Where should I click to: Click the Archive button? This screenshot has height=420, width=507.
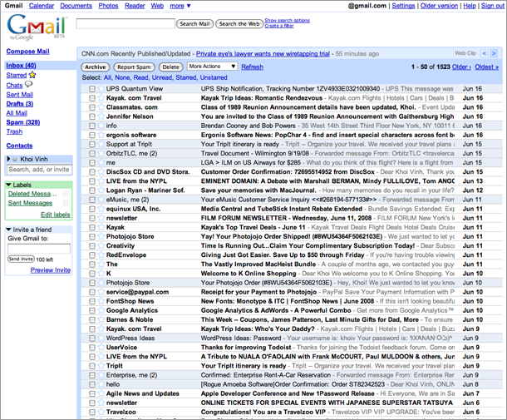(96, 67)
